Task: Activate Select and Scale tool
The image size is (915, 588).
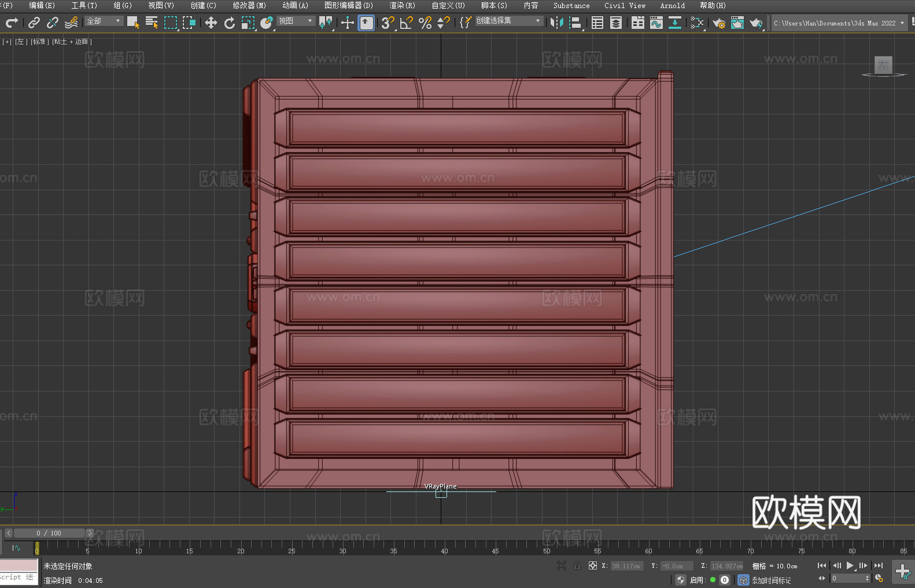Action: [248, 23]
